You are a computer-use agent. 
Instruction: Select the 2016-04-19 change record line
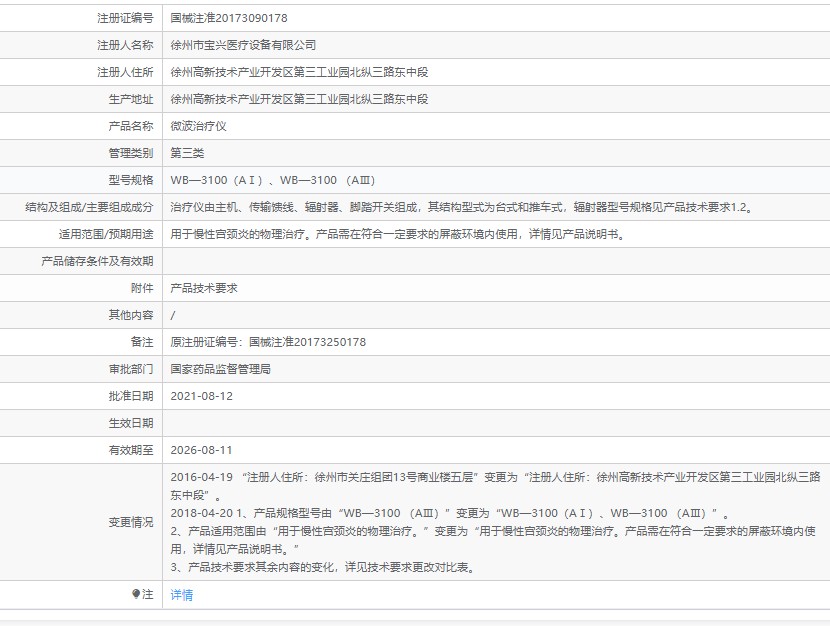[495, 486]
